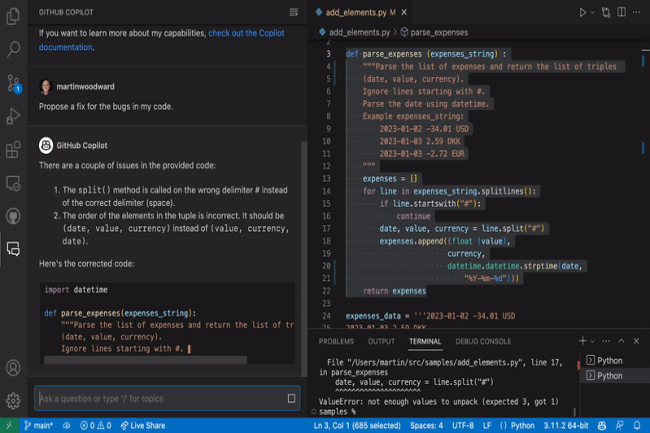The width and height of the screenshot is (650, 433).
Task: Run the Python file with play icon
Action: [582, 12]
